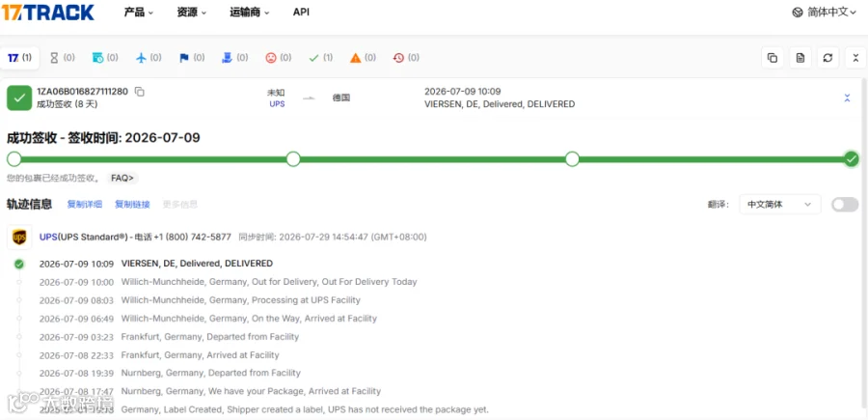Click the final green checked progress marker

tap(852, 159)
